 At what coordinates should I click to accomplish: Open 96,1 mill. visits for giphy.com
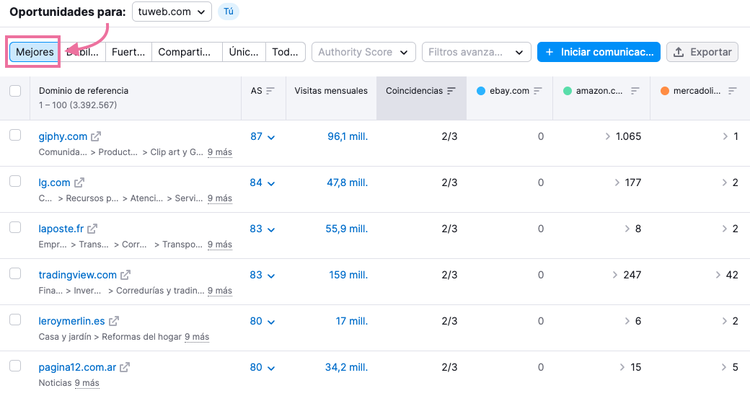click(347, 137)
